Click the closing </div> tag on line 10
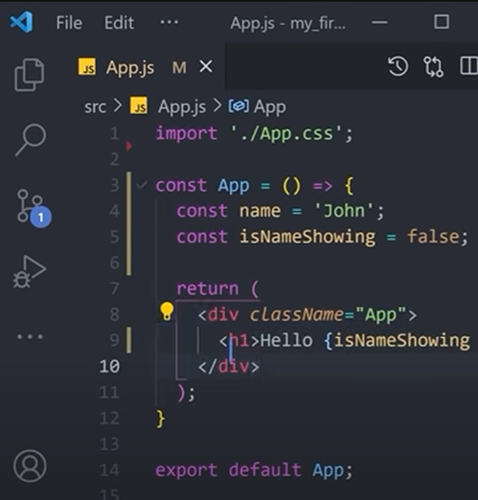 (229, 367)
